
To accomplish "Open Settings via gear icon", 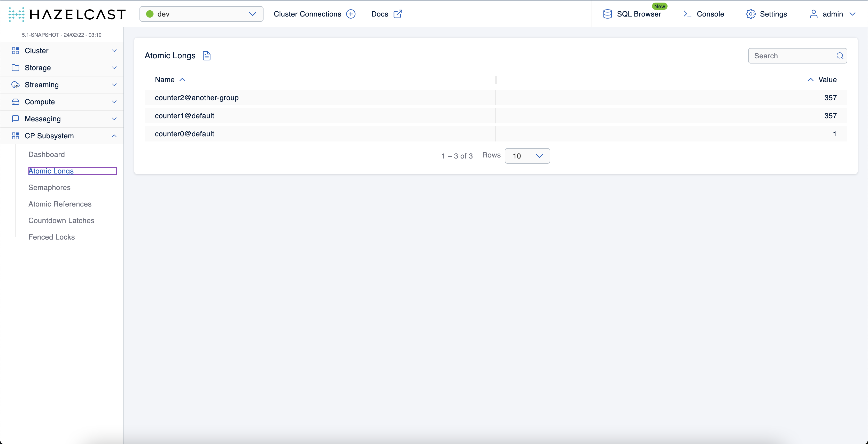I will (750, 14).
